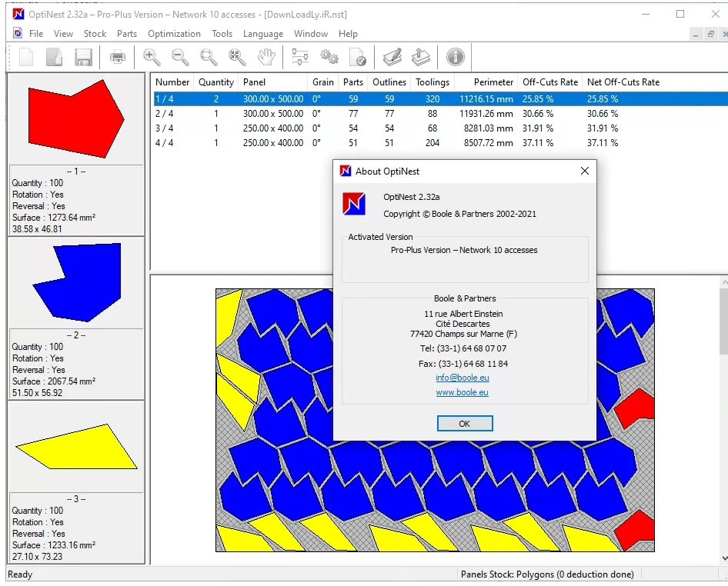Open the Help menu
Screen dimensions: 728x586
click(348, 34)
